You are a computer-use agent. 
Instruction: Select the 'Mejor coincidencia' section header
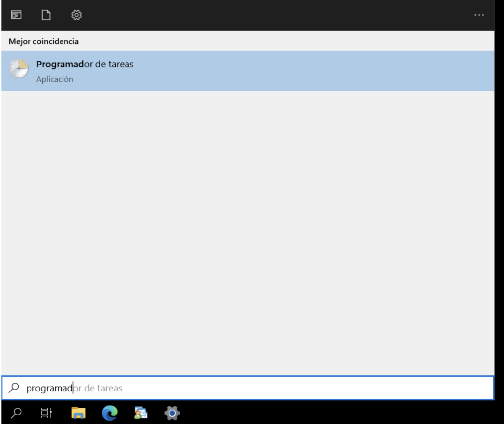(43, 41)
